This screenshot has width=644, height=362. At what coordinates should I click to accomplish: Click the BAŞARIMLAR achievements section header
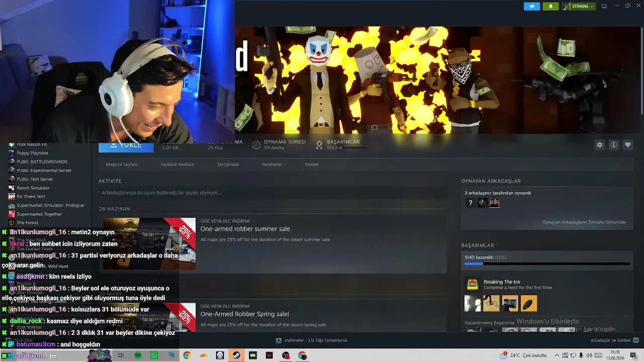coord(477,245)
